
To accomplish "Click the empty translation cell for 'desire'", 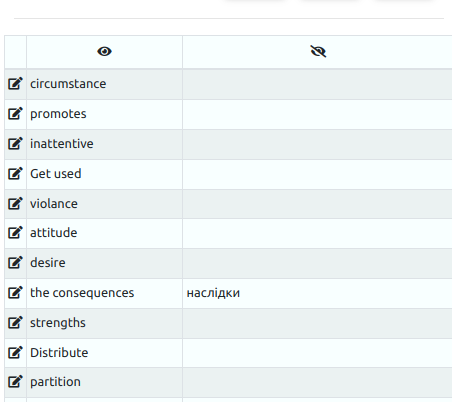I will (x=317, y=263).
